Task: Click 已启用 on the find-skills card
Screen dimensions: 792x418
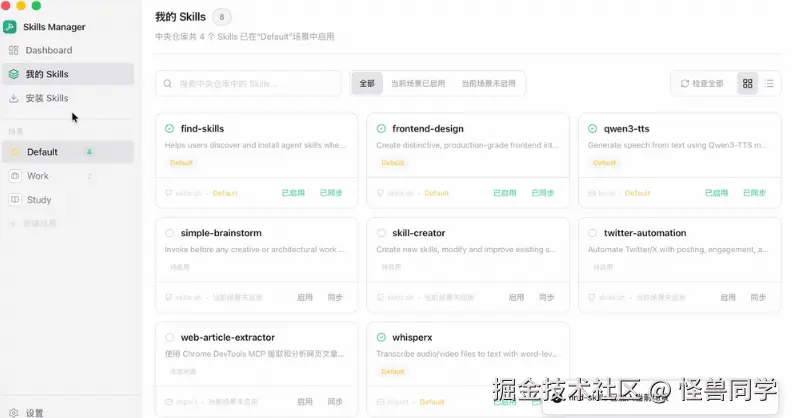Action: (x=293, y=193)
